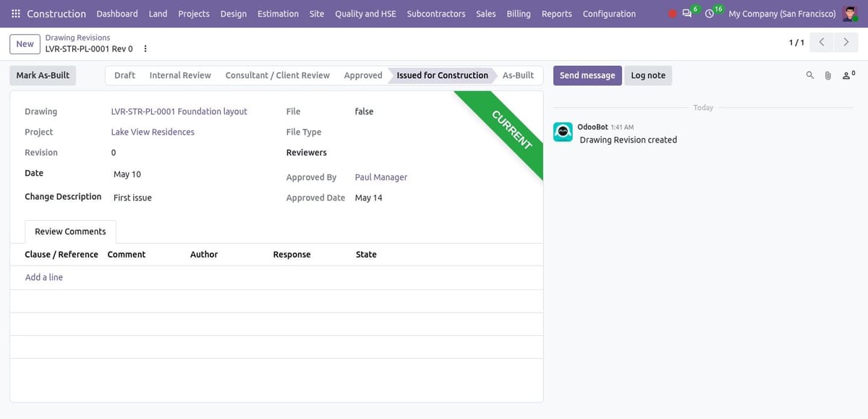The width and height of the screenshot is (868, 419).
Task: Click Send message in chatter
Action: click(x=587, y=75)
